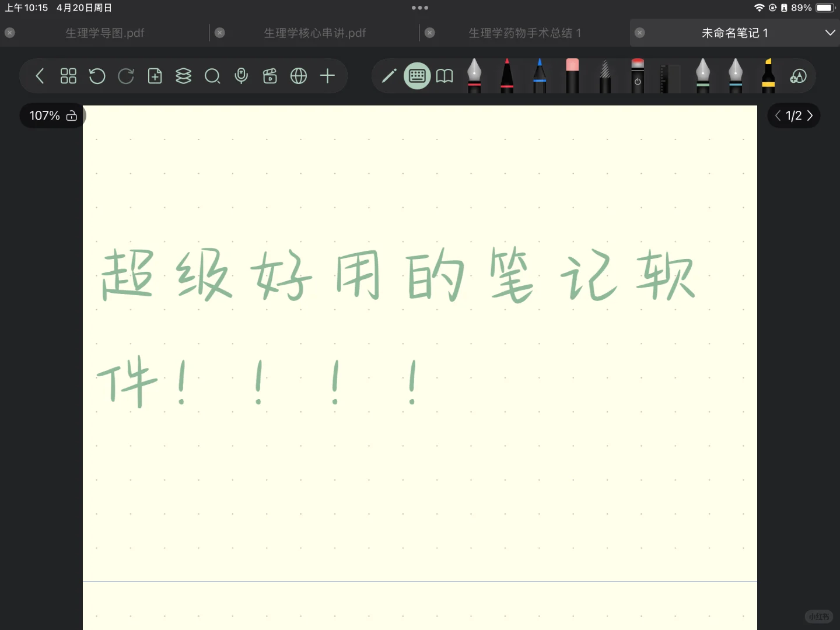Viewport: 840px width, 630px height.
Task: Select the ruler tool
Action: 670,78
